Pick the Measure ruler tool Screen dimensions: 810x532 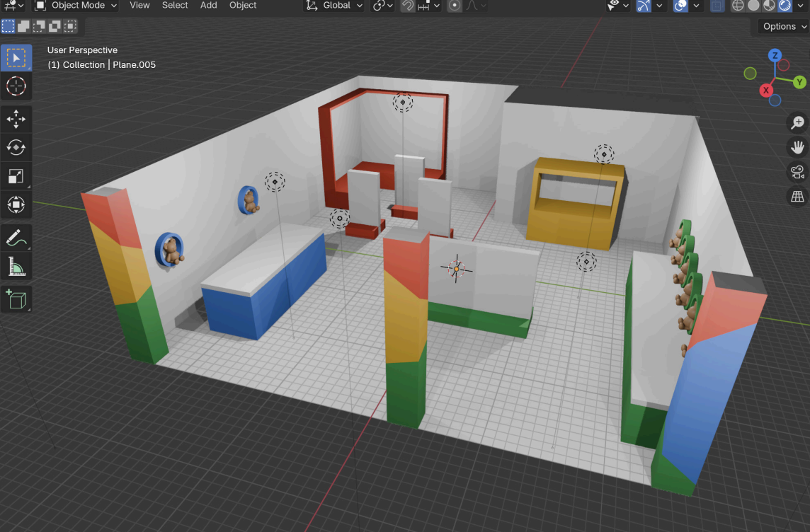tap(16, 266)
